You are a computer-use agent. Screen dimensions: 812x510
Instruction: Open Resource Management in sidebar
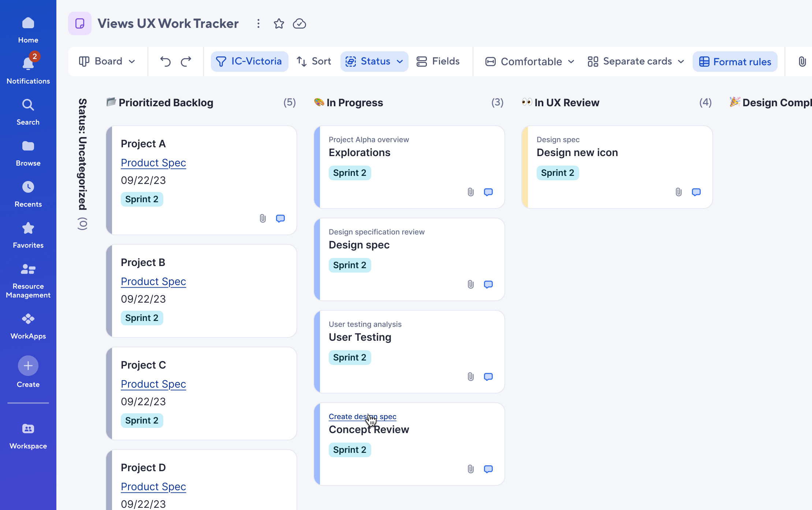[x=28, y=281]
